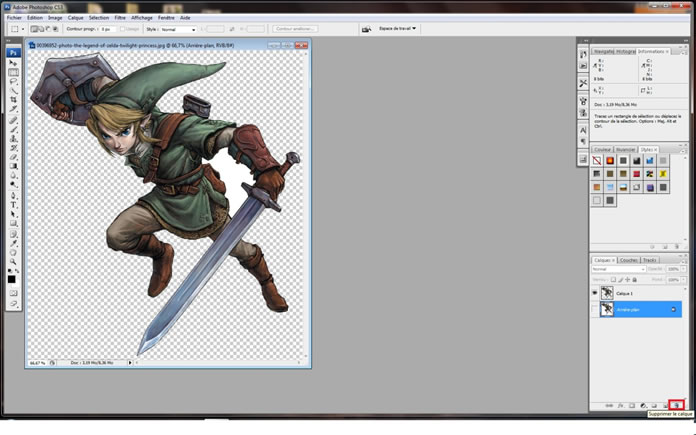Show the Arrière-plan layer visibility box
696x435 pixels.
click(595, 309)
